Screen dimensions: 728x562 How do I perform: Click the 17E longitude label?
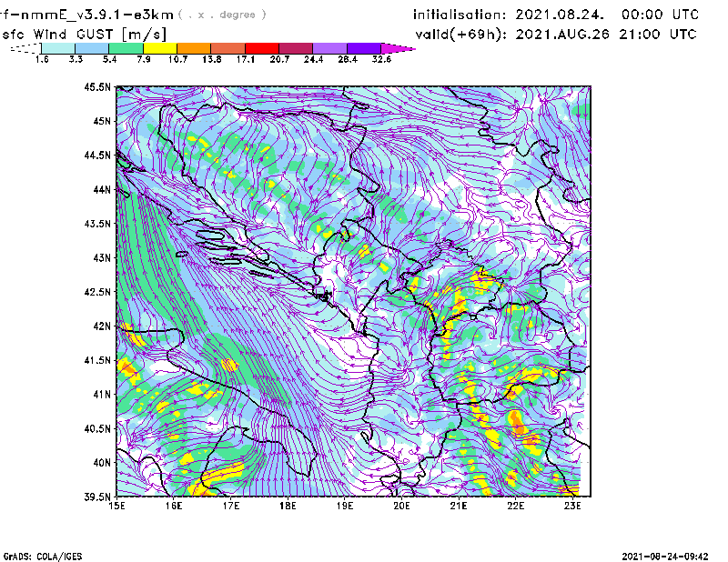(x=231, y=506)
